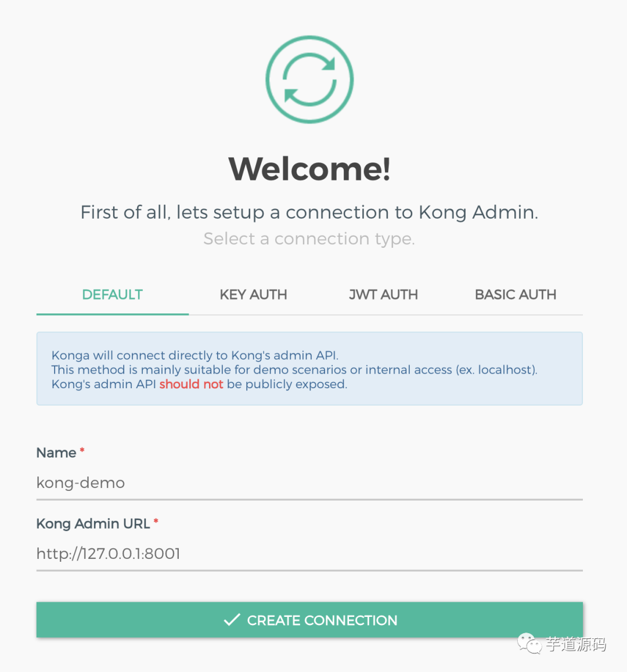This screenshot has width=627, height=672.
Task: Focus the Name field containing kong-demo
Action: (x=309, y=483)
